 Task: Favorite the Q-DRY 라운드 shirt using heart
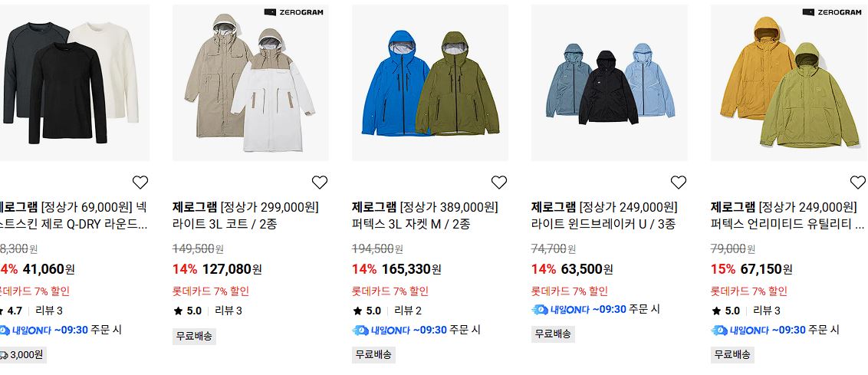click(x=140, y=183)
